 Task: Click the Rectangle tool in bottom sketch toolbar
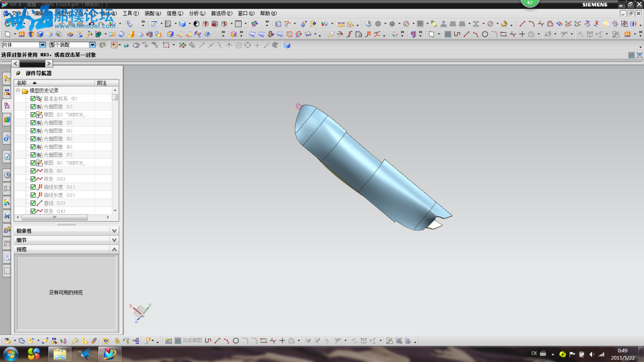coord(264,340)
